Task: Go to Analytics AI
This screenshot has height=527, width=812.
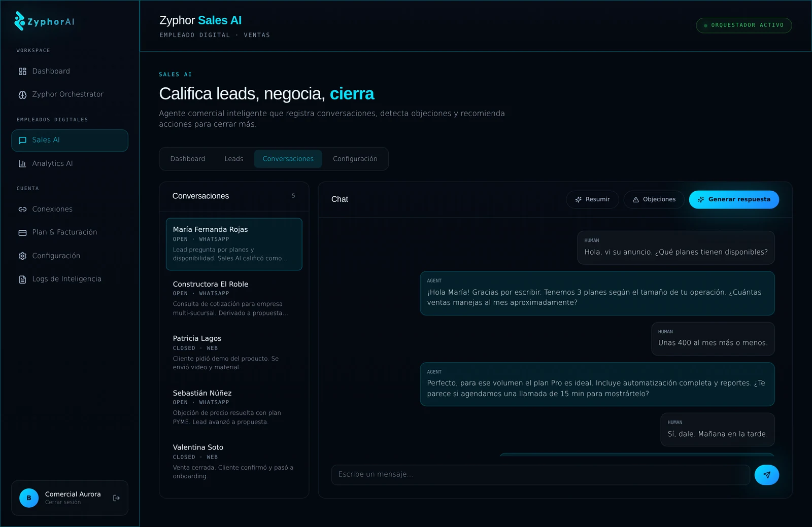Action: pyautogui.click(x=70, y=164)
